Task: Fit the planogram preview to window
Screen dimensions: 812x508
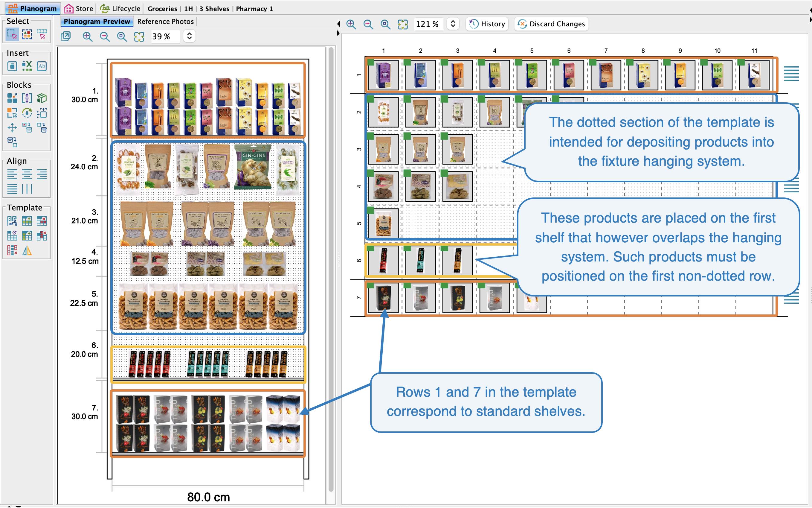Action: click(x=139, y=36)
